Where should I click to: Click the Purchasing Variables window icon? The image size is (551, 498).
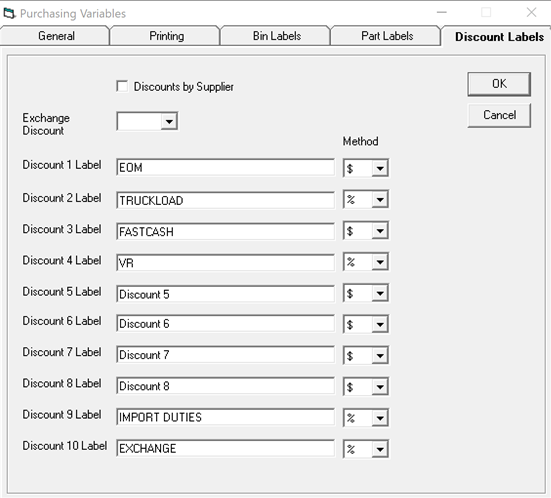9,13
